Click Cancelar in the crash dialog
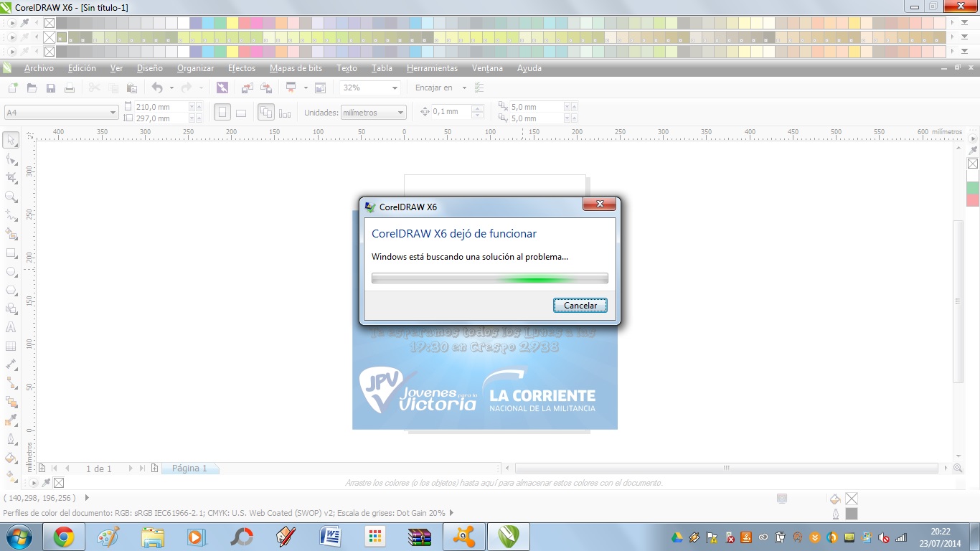Image resolution: width=980 pixels, height=551 pixels. (580, 306)
